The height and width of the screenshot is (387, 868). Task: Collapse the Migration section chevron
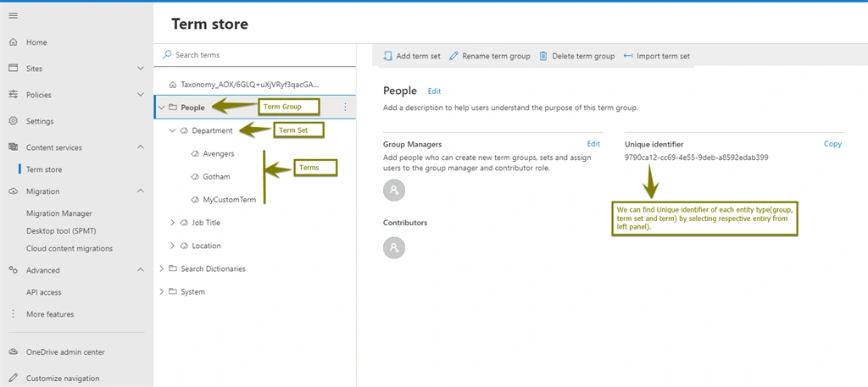coord(141,191)
